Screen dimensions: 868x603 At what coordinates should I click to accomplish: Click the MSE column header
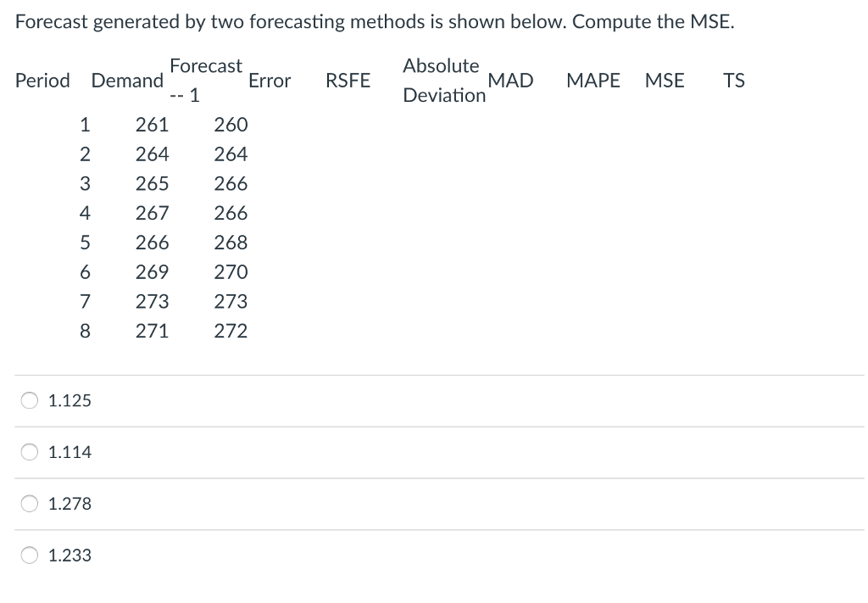(x=665, y=81)
